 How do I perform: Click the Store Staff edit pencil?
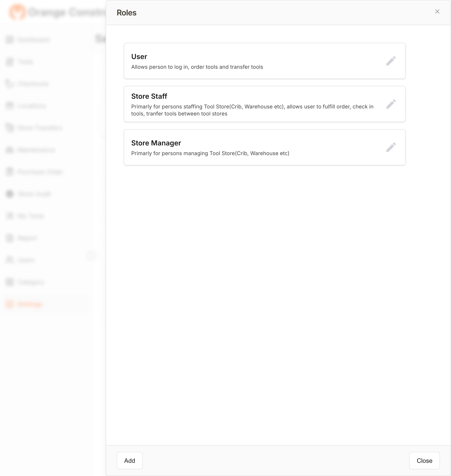(391, 104)
